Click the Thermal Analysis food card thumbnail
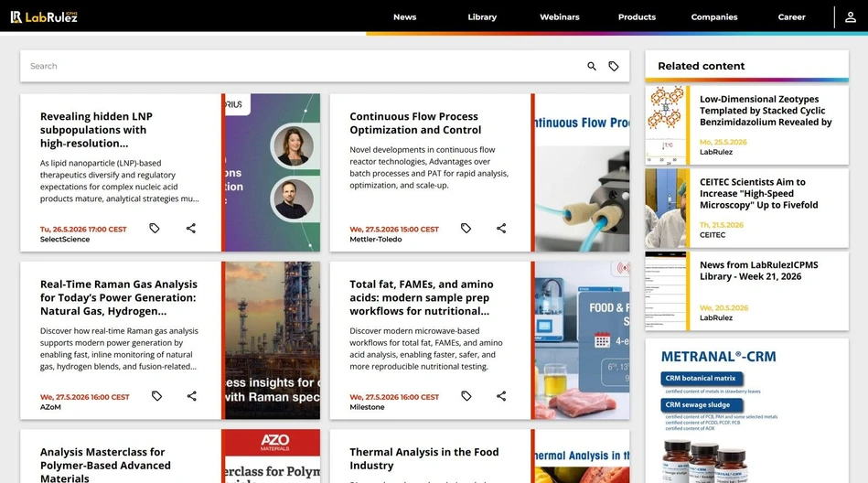Screen dimensions: 868x483 coord(582,456)
